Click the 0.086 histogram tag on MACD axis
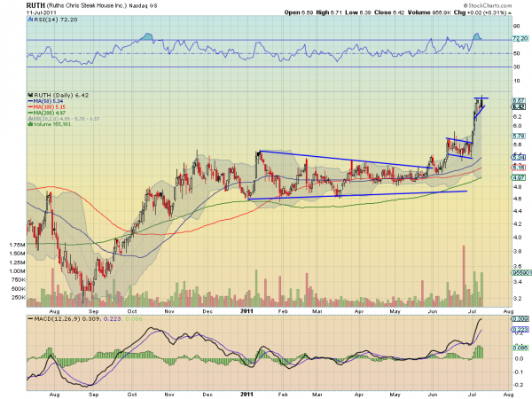 click(519, 348)
